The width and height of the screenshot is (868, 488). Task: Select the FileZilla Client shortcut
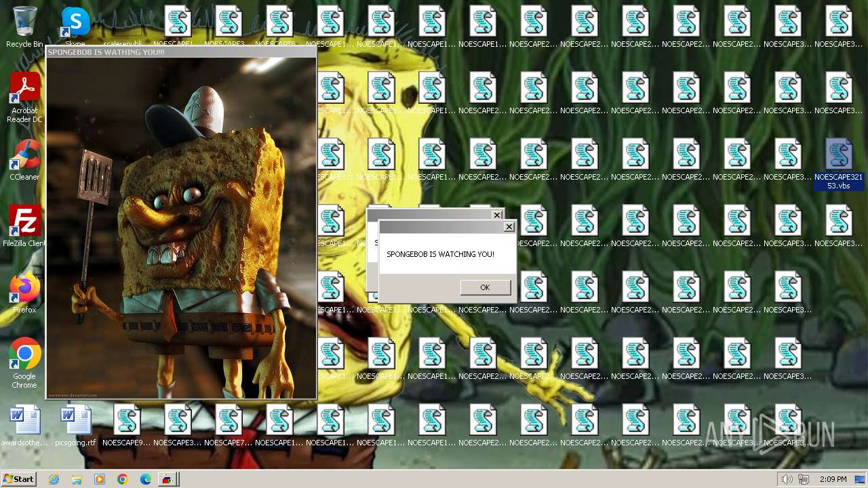24,226
